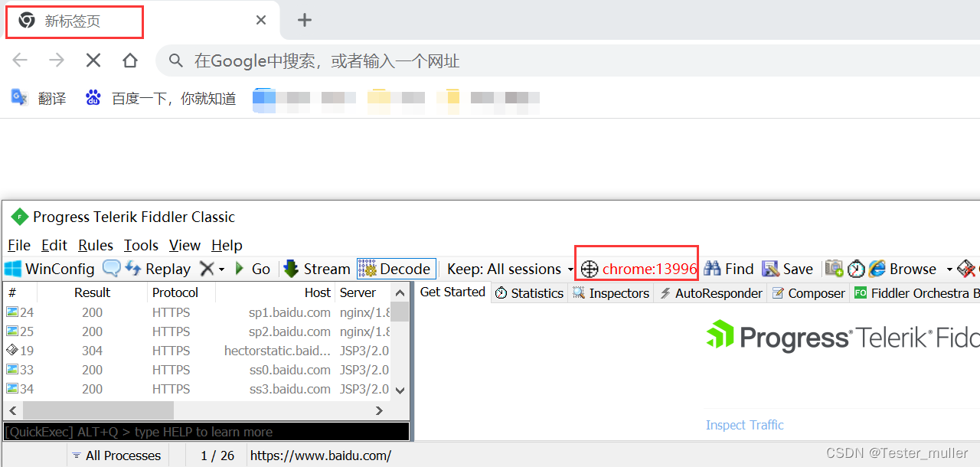Image resolution: width=980 pixels, height=467 pixels.
Task: Click the Find binoculars button
Action: 729,269
